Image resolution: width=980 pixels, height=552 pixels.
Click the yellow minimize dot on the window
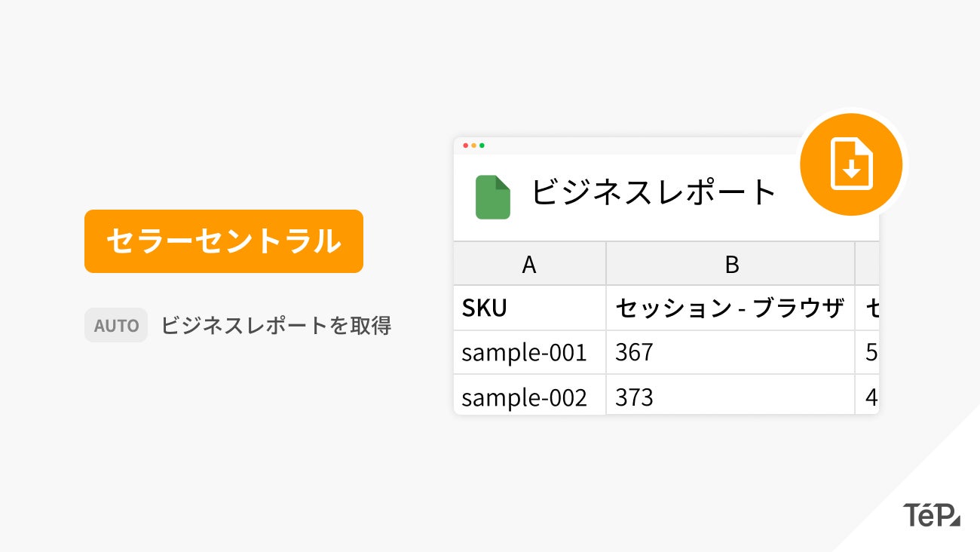pyautogui.click(x=474, y=146)
